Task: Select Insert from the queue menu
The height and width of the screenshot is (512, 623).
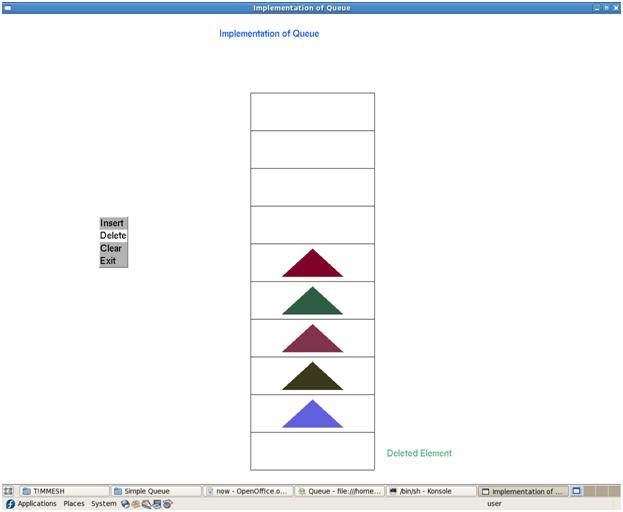Action: [x=113, y=223]
